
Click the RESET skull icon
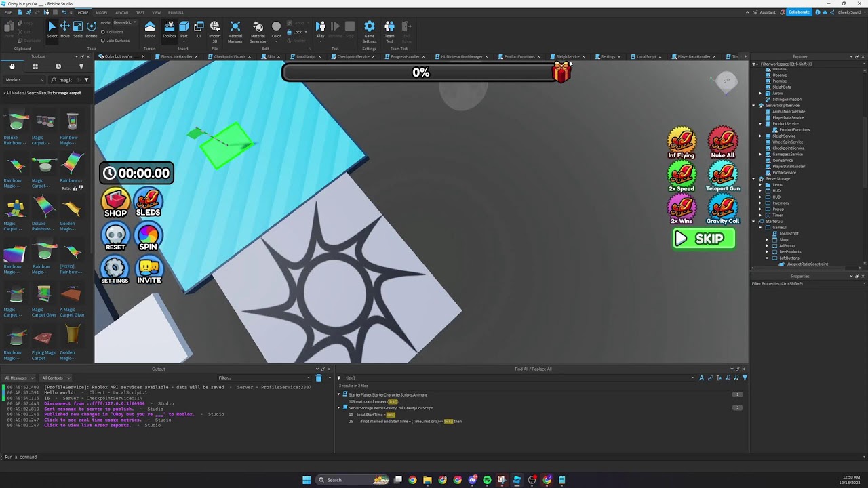115,237
